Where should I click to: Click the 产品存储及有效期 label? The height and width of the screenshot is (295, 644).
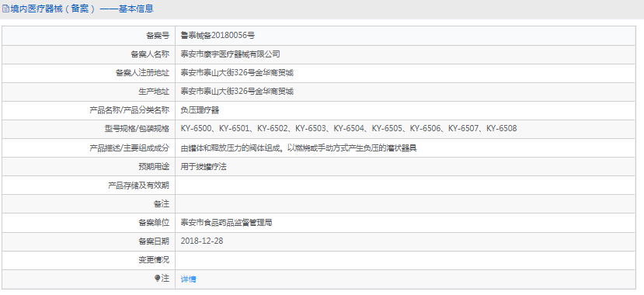(x=138, y=186)
